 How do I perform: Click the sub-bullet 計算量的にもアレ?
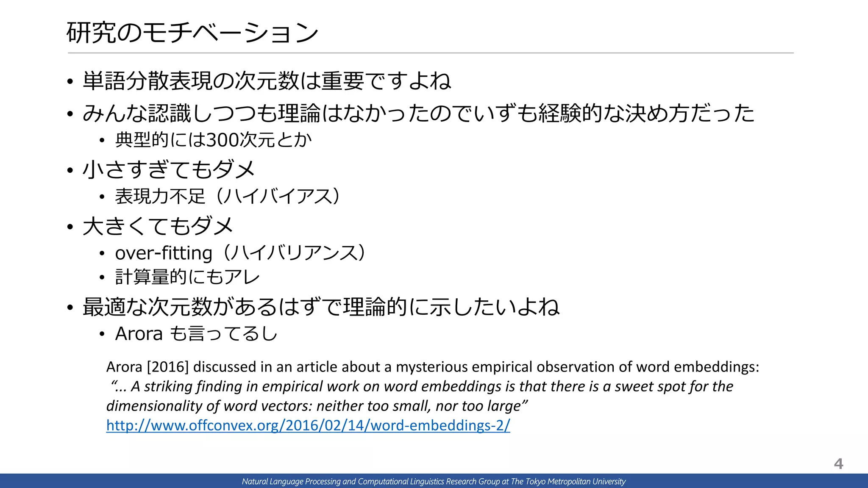pos(187,277)
